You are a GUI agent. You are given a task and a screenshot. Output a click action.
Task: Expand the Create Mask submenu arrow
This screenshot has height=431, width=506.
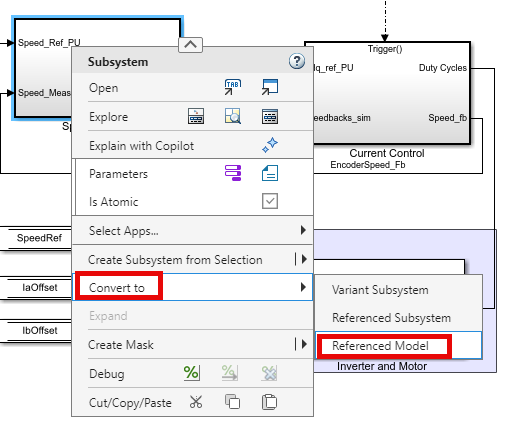tap(304, 344)
